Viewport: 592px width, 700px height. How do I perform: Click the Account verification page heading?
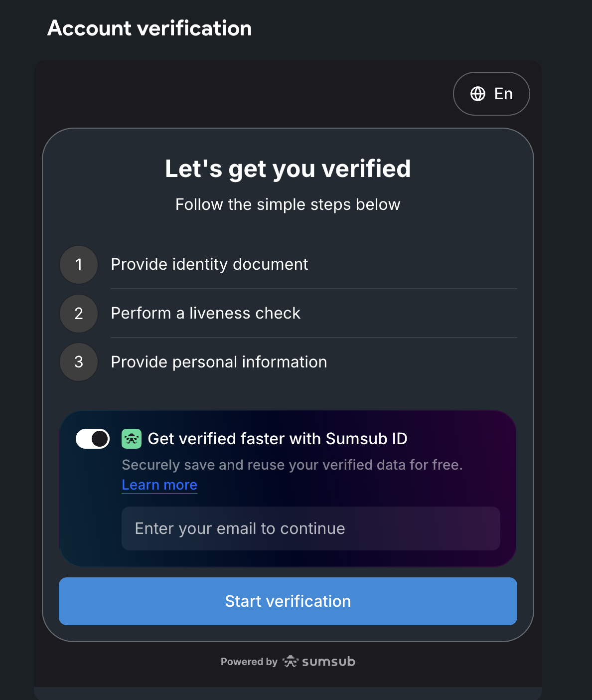(149, 28)
